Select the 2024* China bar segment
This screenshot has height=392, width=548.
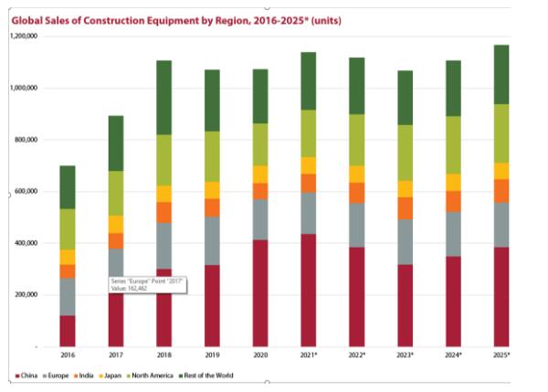[x=453, y=302]
